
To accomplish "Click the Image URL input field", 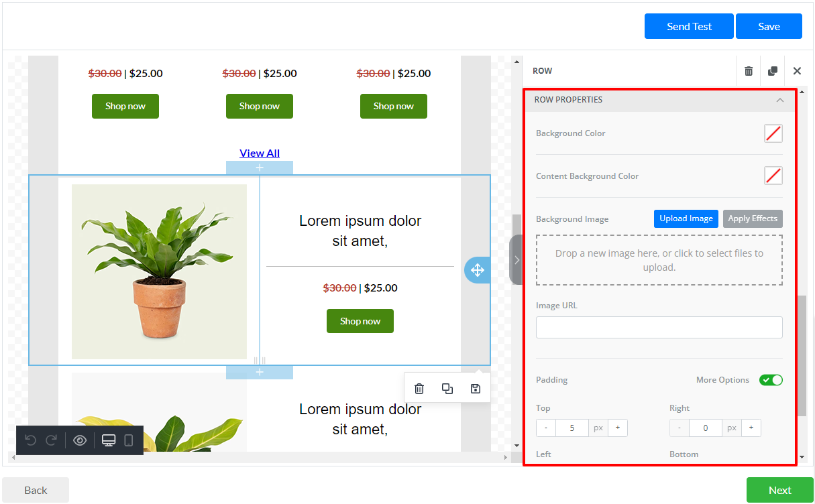I will (659, 327).
